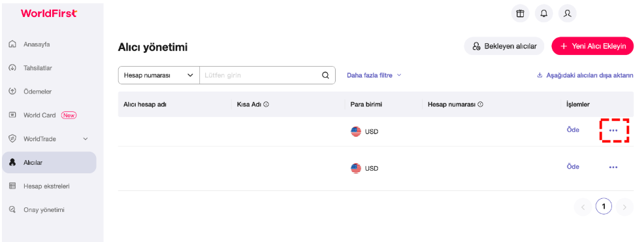Click the Lütfen girin search field

pyautogui.click(x=261, y=75)
